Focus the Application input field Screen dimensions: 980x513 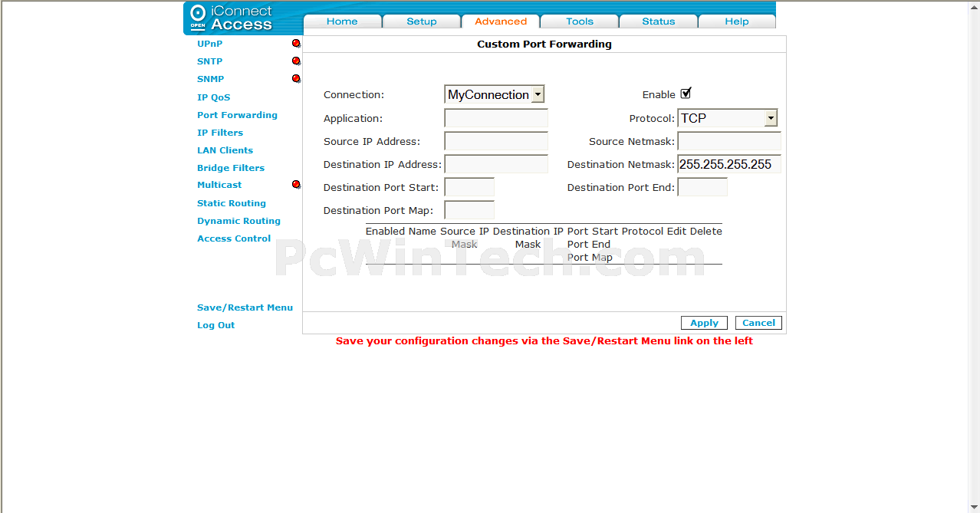click(496, 118)
